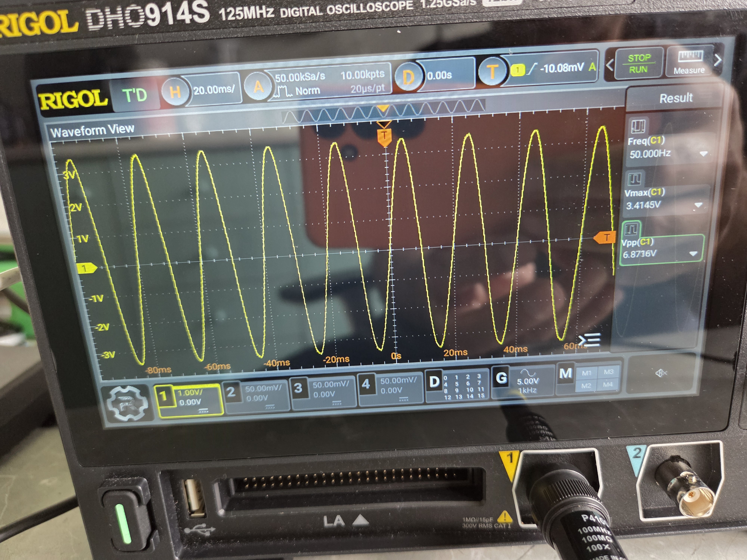The width and height of the screenshot is (747, 560).
Task: Select the M1 math button
Action: pos(587,373)
